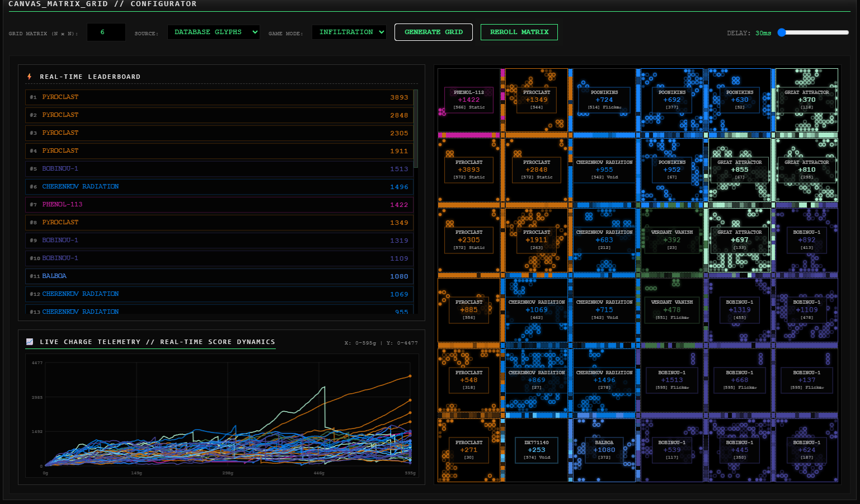This screenshot has height=504, width=860.
Task: Select leaderboard row #5 Bobinou-1 1513
Action: point(219,169)
